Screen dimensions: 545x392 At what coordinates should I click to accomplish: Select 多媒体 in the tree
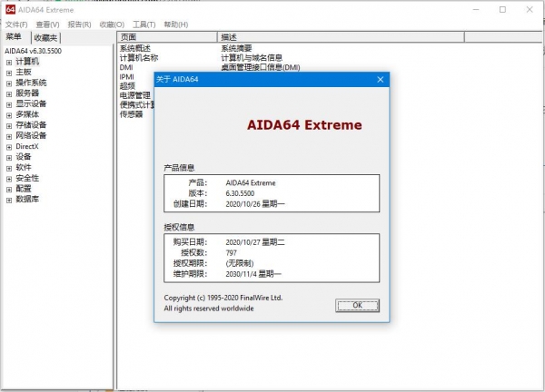click(x=27, y=114)
